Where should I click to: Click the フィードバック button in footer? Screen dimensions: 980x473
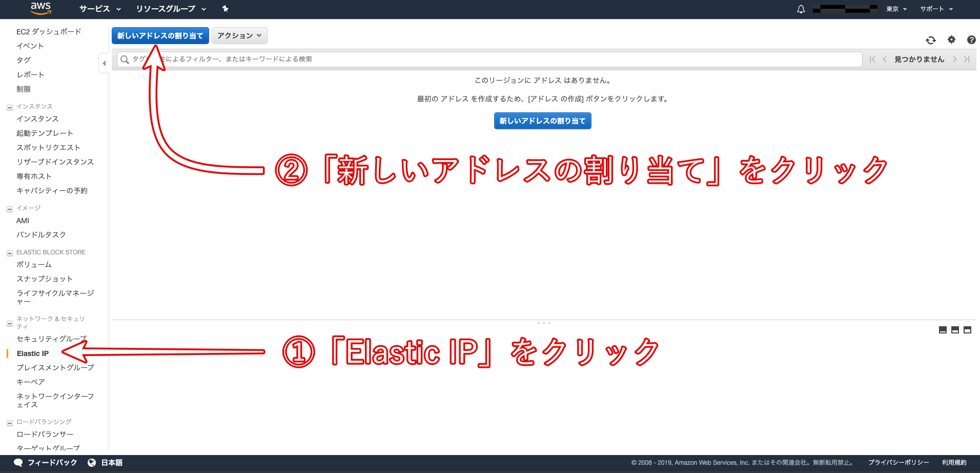tap(46, 462)
